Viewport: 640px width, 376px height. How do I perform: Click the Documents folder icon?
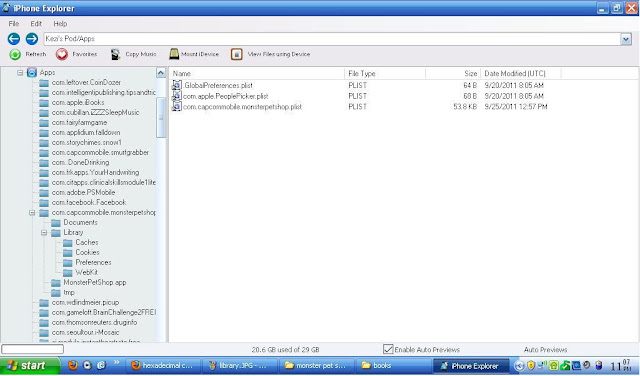[56, 222]
